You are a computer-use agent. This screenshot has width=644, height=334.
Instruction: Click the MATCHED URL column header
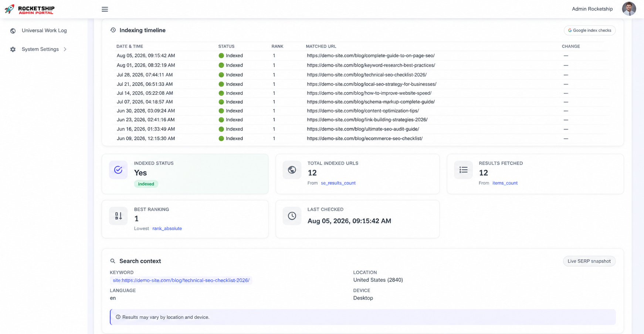point(321,46)
